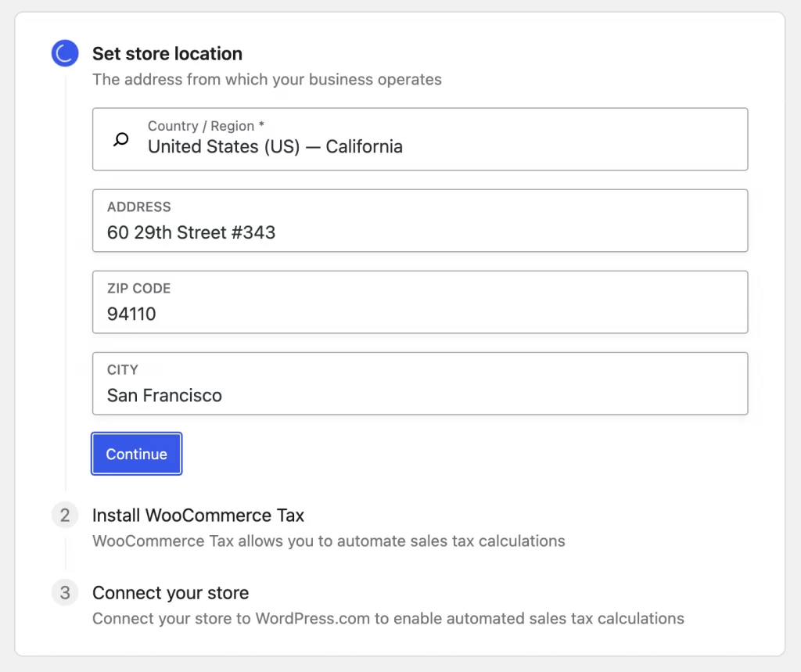This screenshot has width=801, height=672.
Task: Edit the City field containing San Francisco
Action: 419,395
